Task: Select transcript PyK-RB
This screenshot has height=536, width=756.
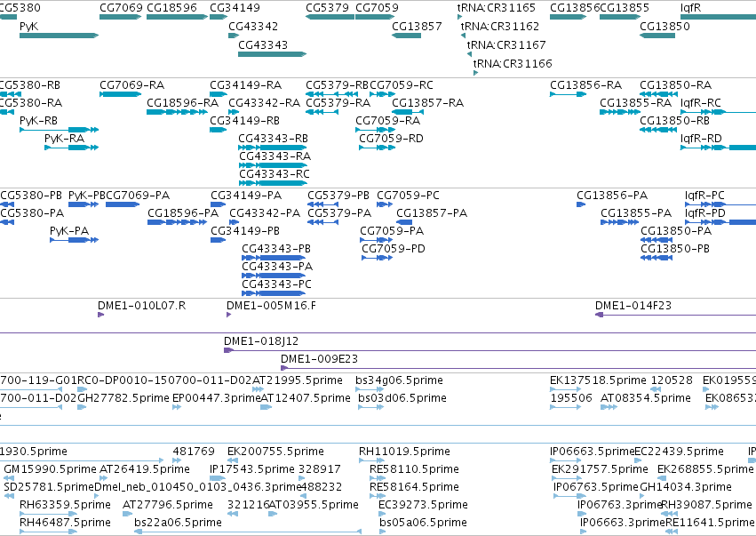Action: point(59,129)
